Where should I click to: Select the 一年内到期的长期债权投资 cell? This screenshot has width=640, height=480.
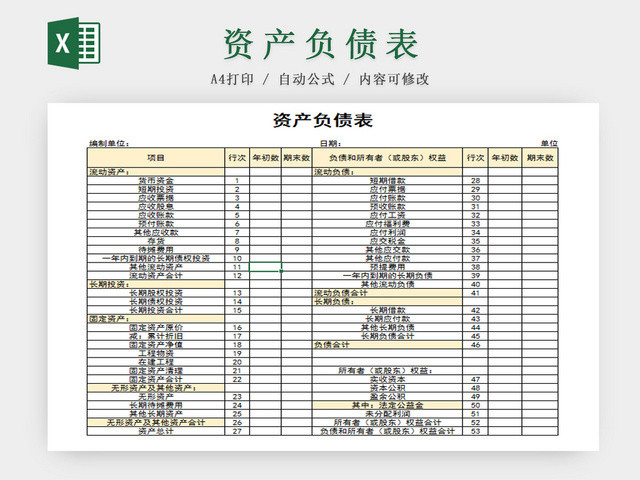(156, 258)
